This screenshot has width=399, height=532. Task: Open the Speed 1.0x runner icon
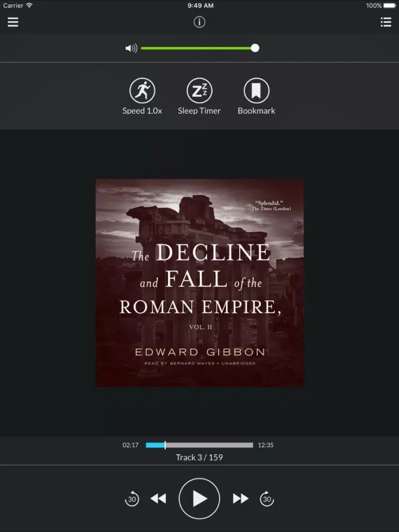(142, 90)
